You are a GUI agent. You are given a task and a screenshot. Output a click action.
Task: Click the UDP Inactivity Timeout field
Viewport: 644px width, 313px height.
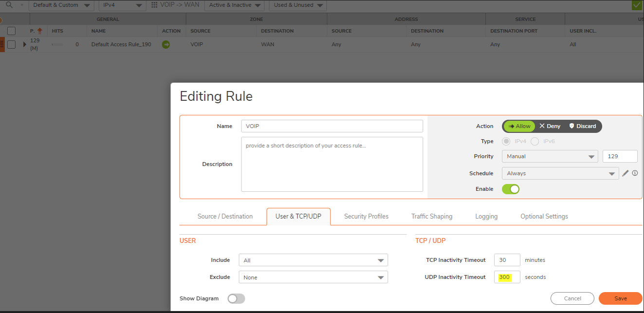[x=507, y=277]
